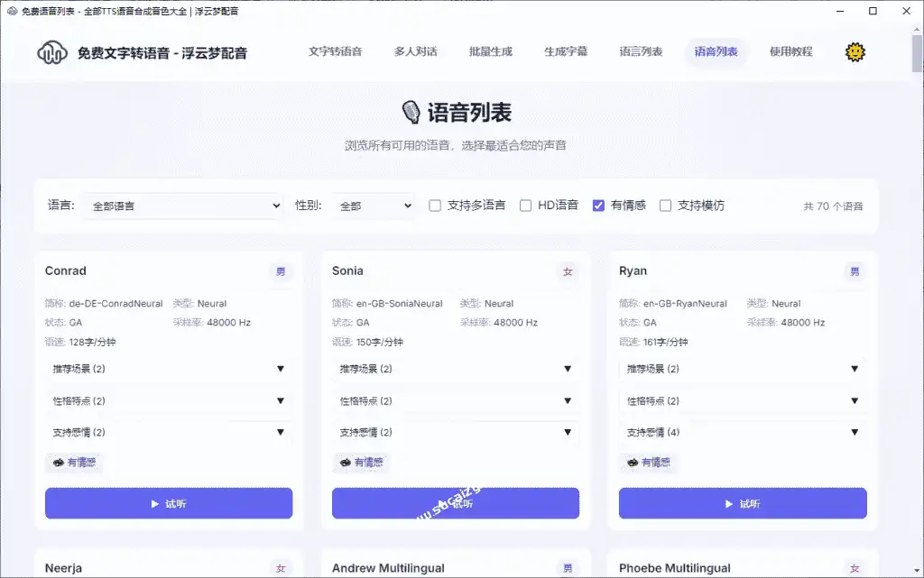This screenshot has height=578, width=924.
Task: Expand 支持感情 (2) on Sonia card
Action: coord(456,432)
